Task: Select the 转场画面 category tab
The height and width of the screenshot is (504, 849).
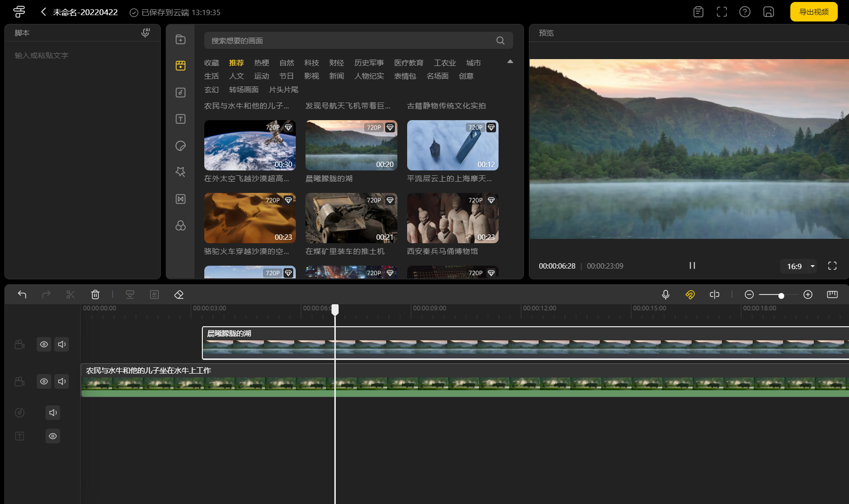Action: (244, 89)
